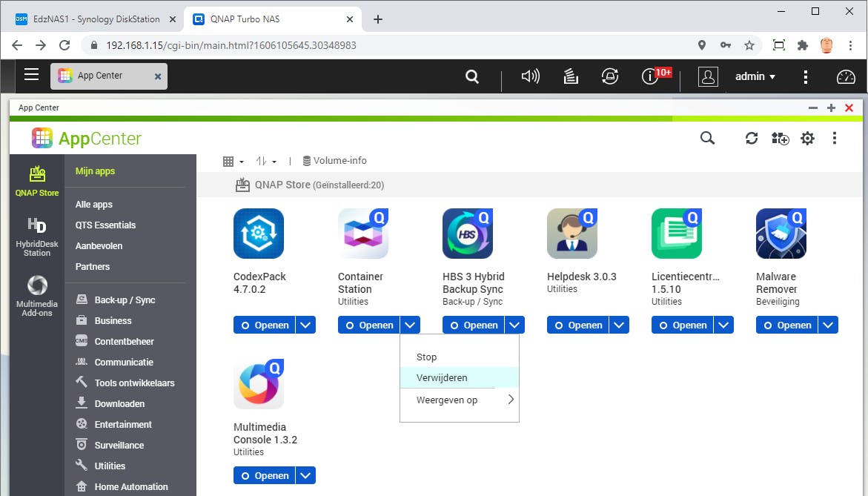Click the Volume-info link
The height and width of the screenshot is (496, 868).
pyautogui.click(x=334, y=161)
